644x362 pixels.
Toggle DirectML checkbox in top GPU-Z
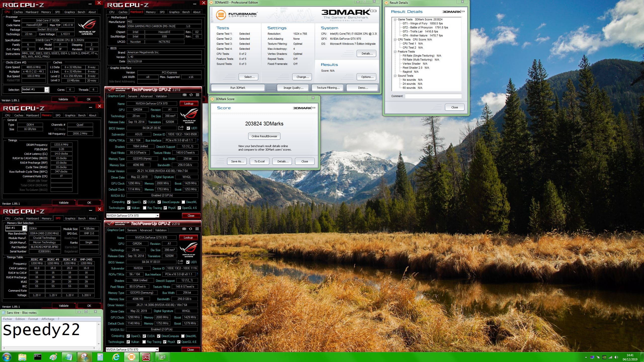pyautogui.click(x=183, y=202)
